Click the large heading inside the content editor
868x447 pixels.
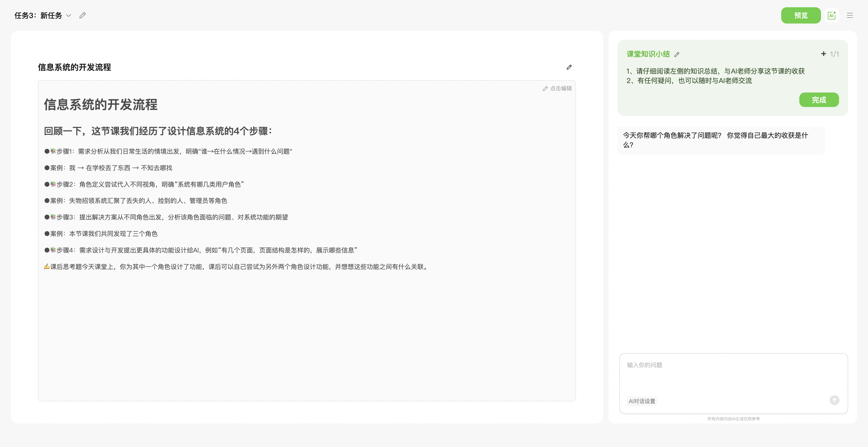click(x=101, y=105)
